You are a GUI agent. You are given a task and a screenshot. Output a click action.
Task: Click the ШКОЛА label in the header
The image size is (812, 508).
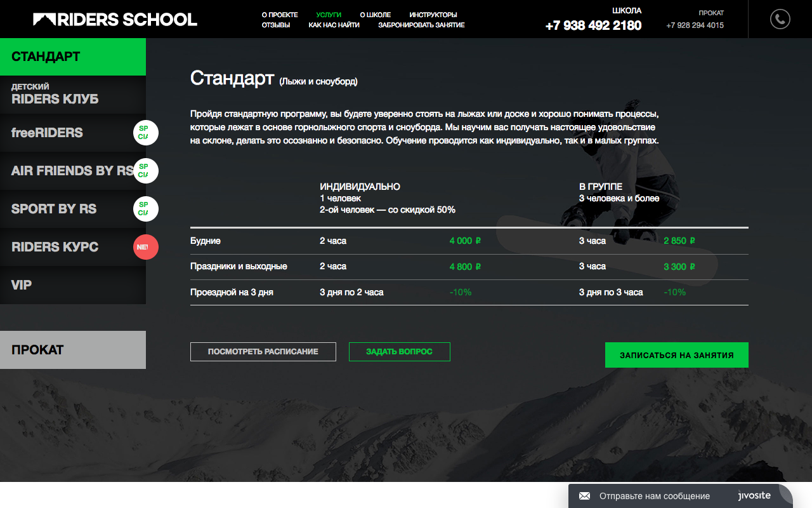[627, 11]
